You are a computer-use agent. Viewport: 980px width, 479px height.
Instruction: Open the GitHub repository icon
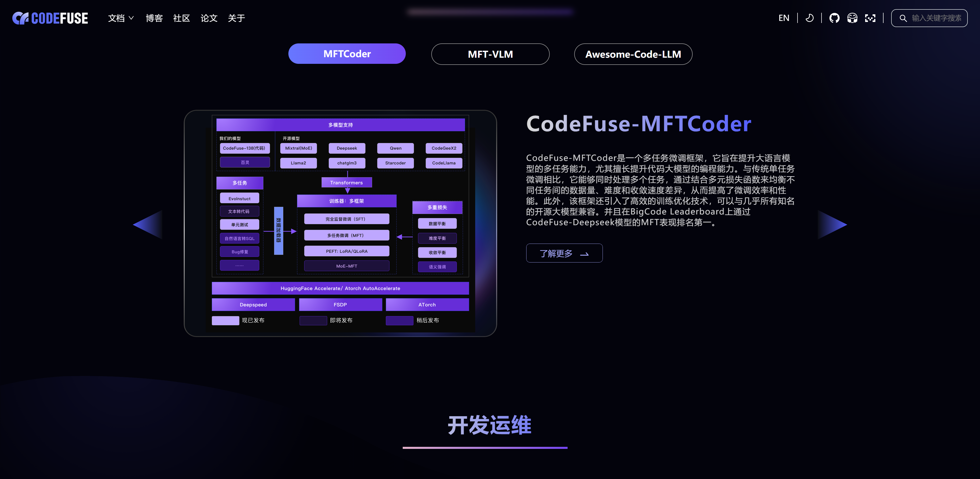[x=834, y=18]
